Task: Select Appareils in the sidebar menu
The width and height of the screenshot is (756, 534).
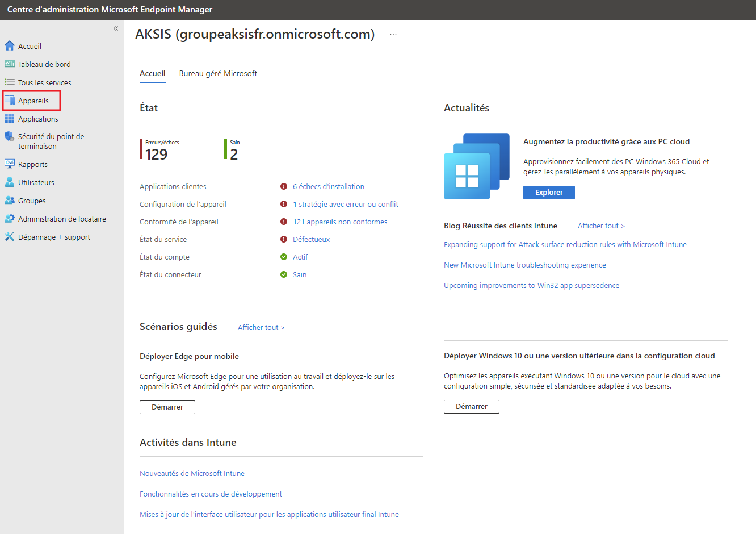Action: click(x=33, y=101)
